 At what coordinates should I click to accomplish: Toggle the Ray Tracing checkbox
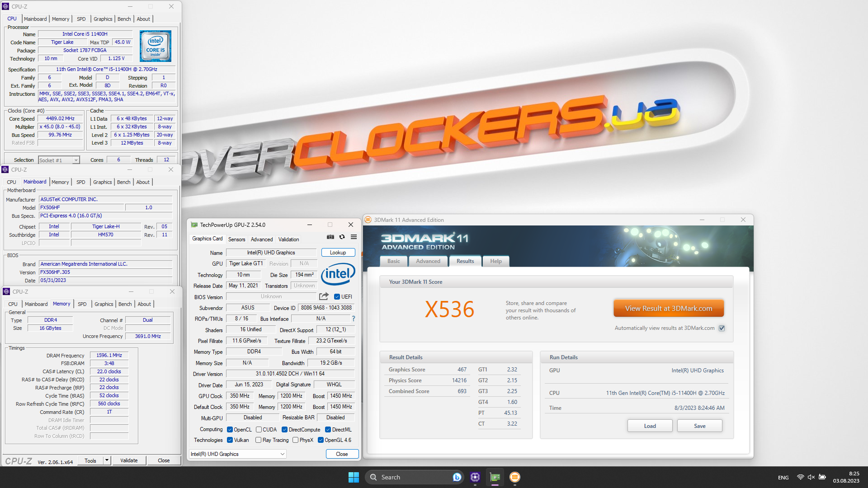point(258,440)
